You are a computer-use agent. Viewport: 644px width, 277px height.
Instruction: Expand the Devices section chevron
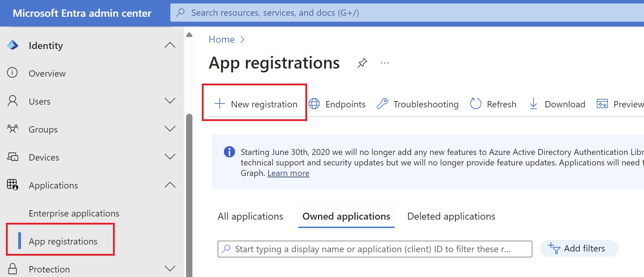(170, 157)
